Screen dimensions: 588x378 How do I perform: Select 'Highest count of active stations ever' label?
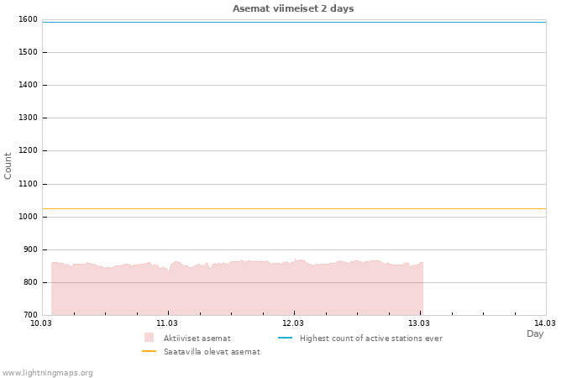(x=370, y=338)
